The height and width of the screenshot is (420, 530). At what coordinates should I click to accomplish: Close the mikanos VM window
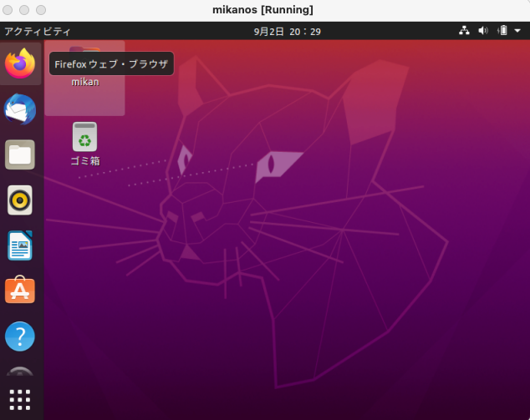[8, 10]
